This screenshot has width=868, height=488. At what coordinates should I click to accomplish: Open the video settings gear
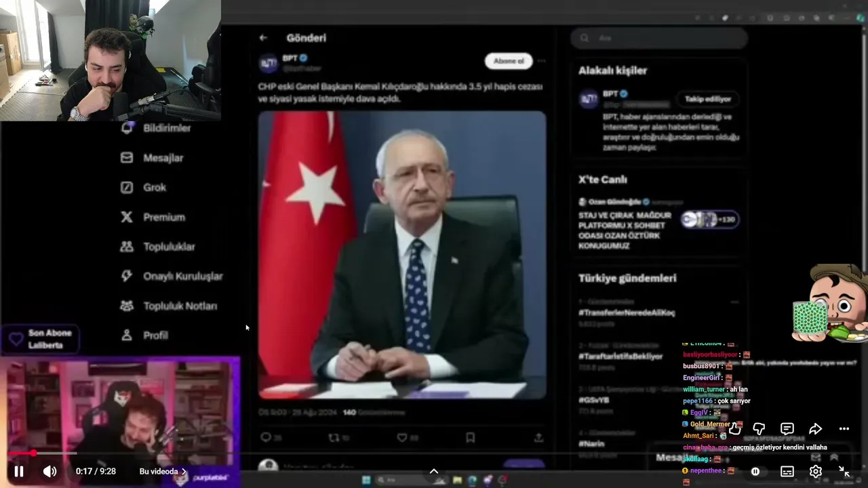tap(816, 471)
